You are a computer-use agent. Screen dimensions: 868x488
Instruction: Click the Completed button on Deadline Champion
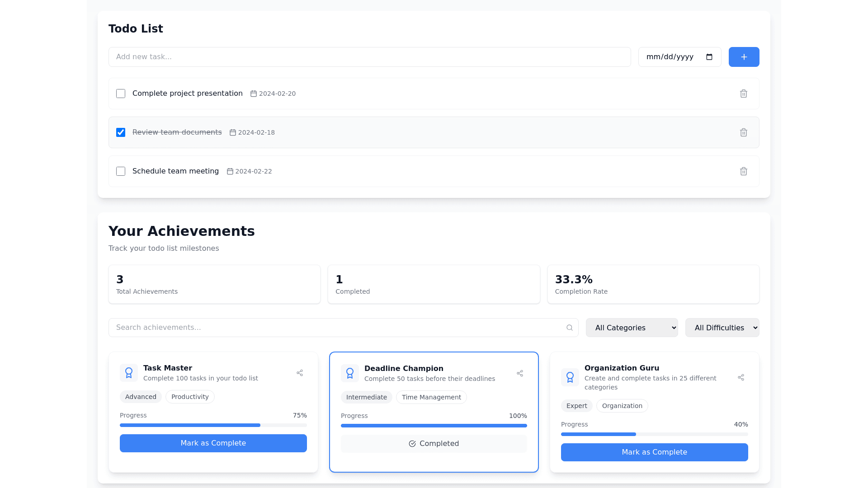[434, 444]
